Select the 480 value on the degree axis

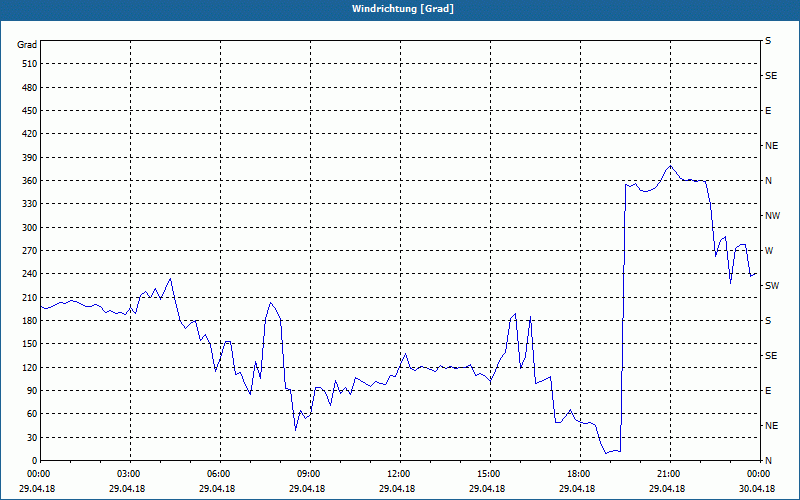[x=31, y=87]
